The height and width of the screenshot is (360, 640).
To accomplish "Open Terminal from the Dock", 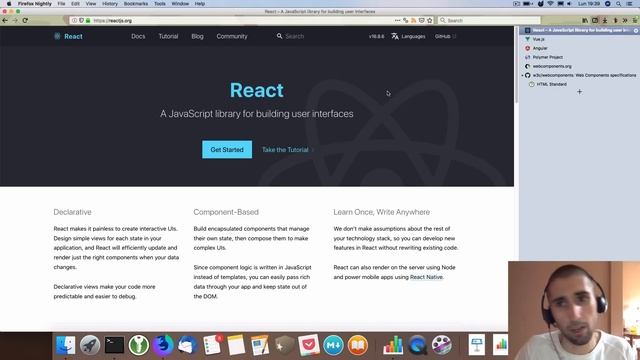I will 114,345.
